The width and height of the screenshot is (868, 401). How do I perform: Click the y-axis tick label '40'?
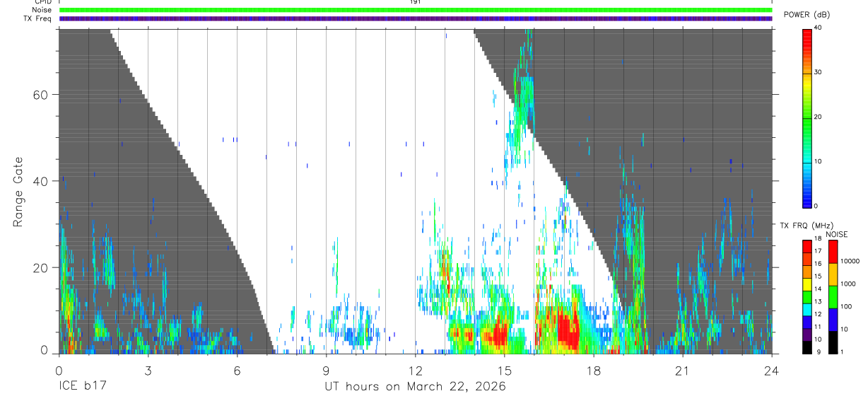pos(40,181)
